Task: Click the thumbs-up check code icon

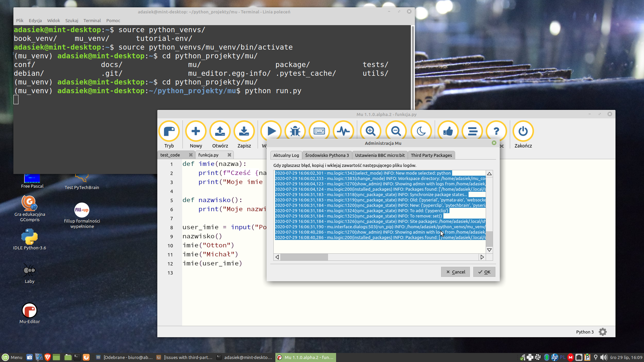Action: click(x=448, y=131)
